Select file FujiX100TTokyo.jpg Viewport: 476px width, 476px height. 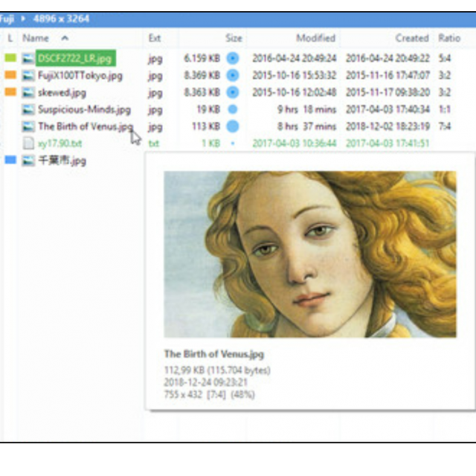(x=80, y=76)
